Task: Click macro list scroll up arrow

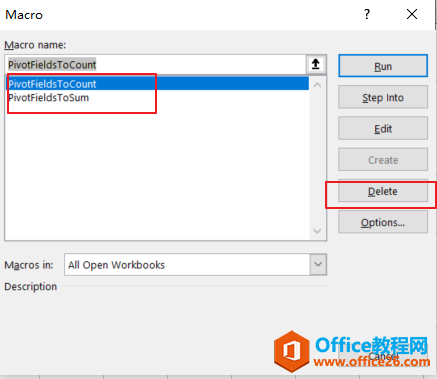Action: click(x=317, y=85)
